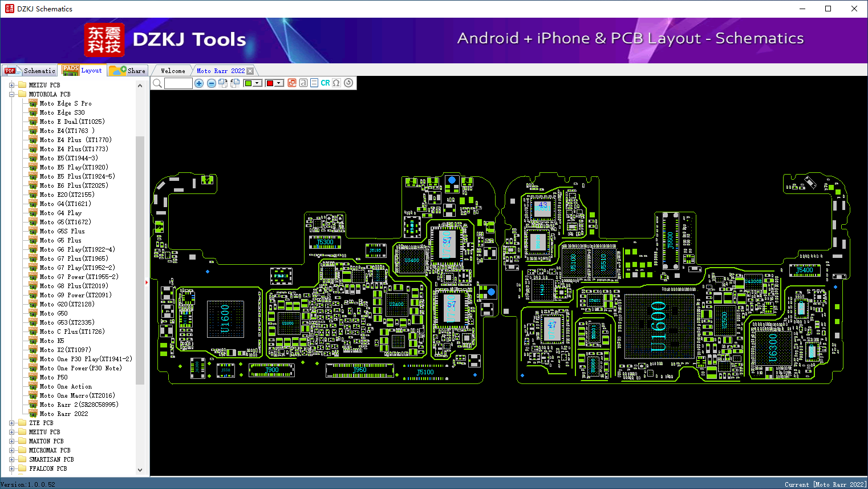
Task: Expand the MEIZU PCB folder
Action: [x=11, y=85]
